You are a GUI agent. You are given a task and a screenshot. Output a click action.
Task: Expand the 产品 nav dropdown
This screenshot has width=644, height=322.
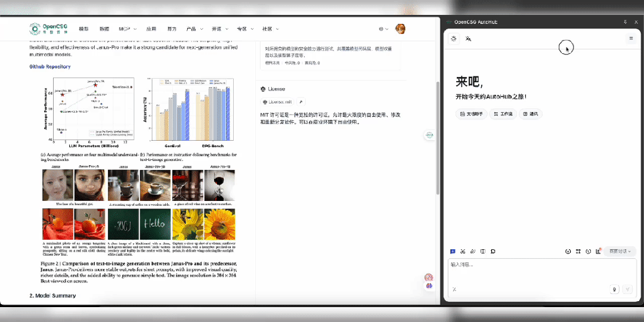pyautogui.click(x=194, y=29)
